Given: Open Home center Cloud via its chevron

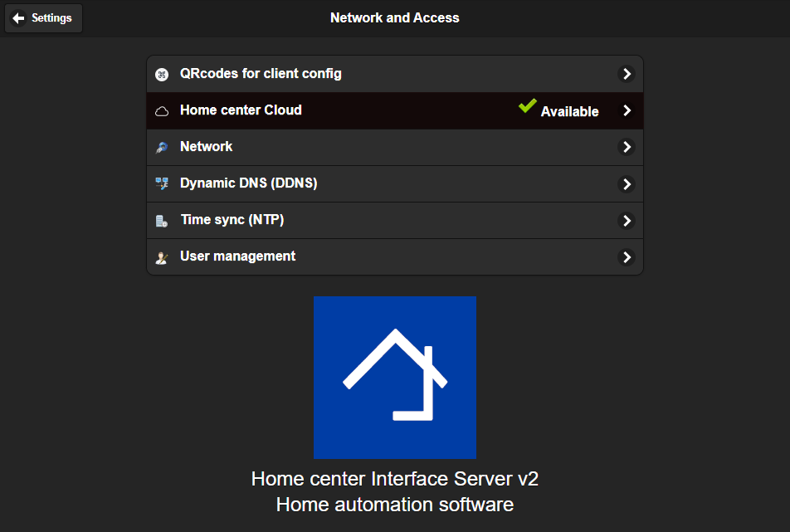Looking at the screenshot, I should tap(627, 111).
